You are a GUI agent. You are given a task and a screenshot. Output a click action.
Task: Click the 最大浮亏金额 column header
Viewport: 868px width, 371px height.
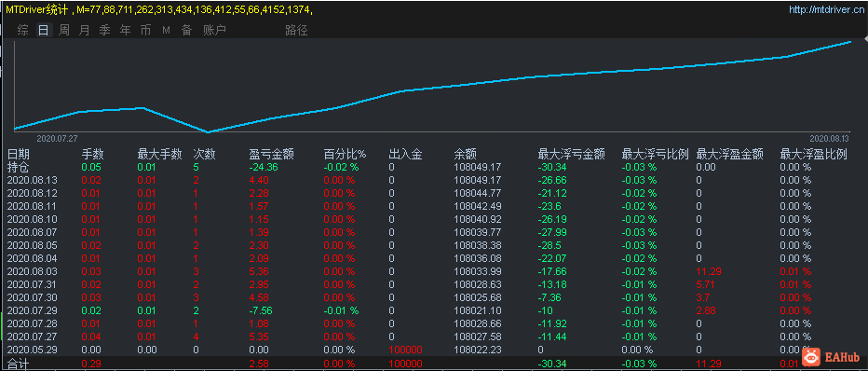571,154
